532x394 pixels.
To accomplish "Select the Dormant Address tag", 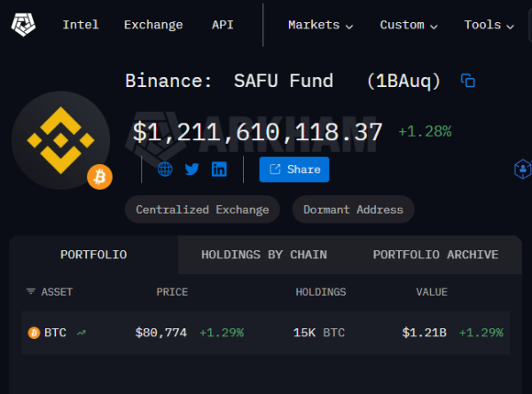I will 353,209.
